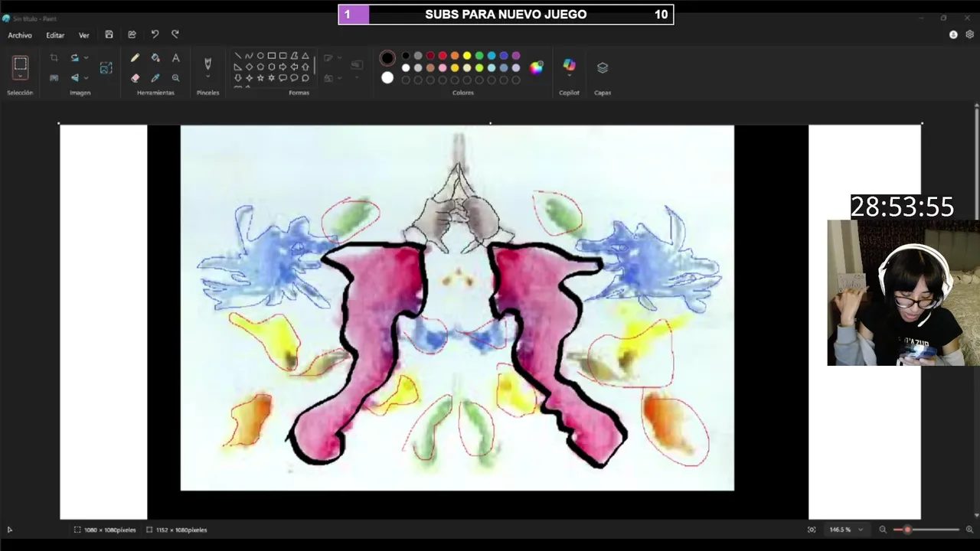This screenshot has height=551, width=980.
Task: Click the stream webcam thumbnail
Action: coord(903,292)
